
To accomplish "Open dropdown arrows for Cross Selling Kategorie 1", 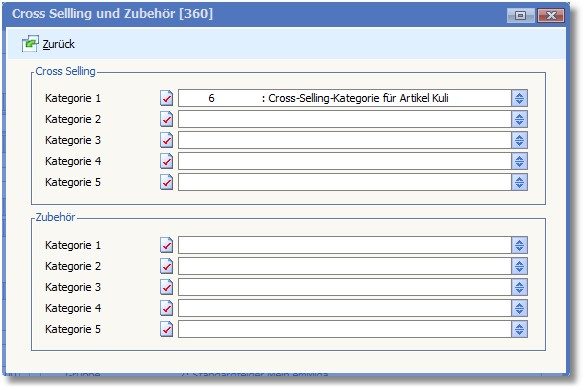I will (520, 98).
